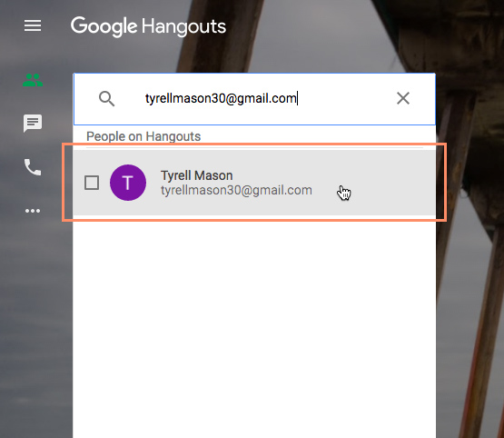Click the tyrellmason30@gmail.com result address

tap(236, 190)
